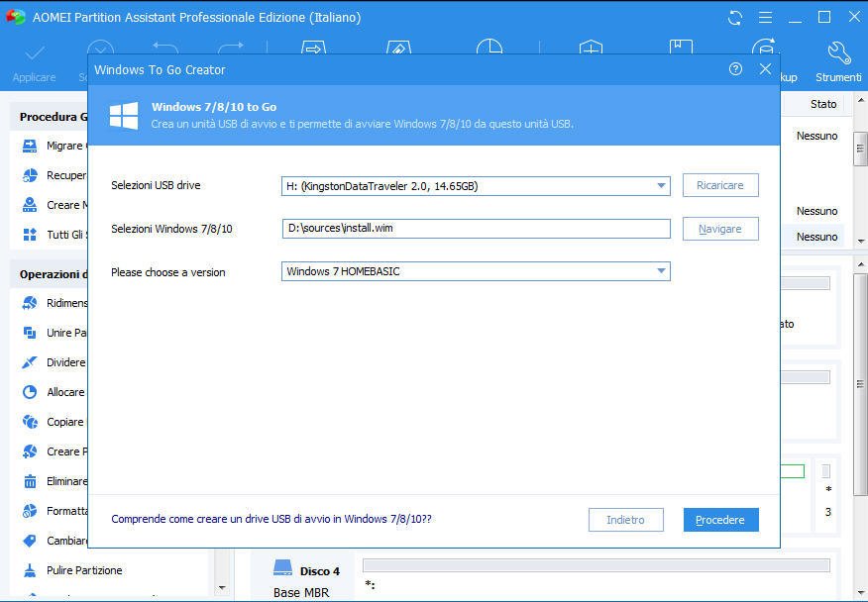Click the AOMEI app logo icon
The width and height of the screenshot is (868, 602).
[x=16, y=17]
